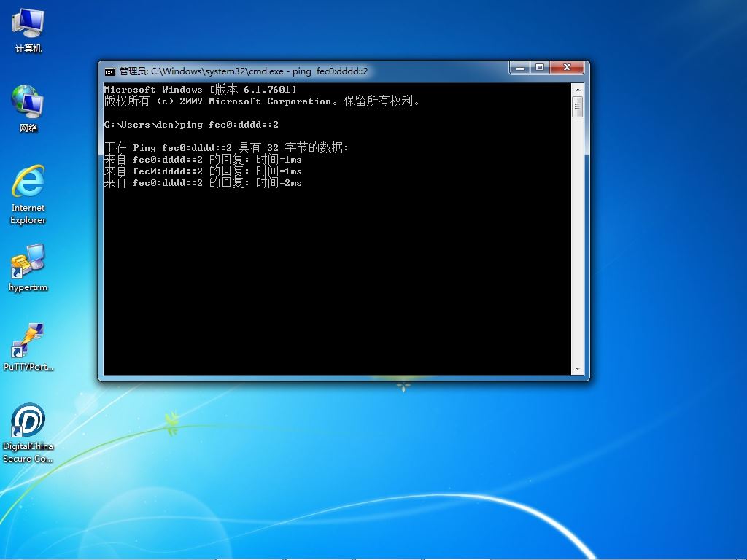Click the 'Microsoft Windows [版本 6.1.7601]' line
The height and width of the screenshot is (560, 747).
(x=200, y=89)
